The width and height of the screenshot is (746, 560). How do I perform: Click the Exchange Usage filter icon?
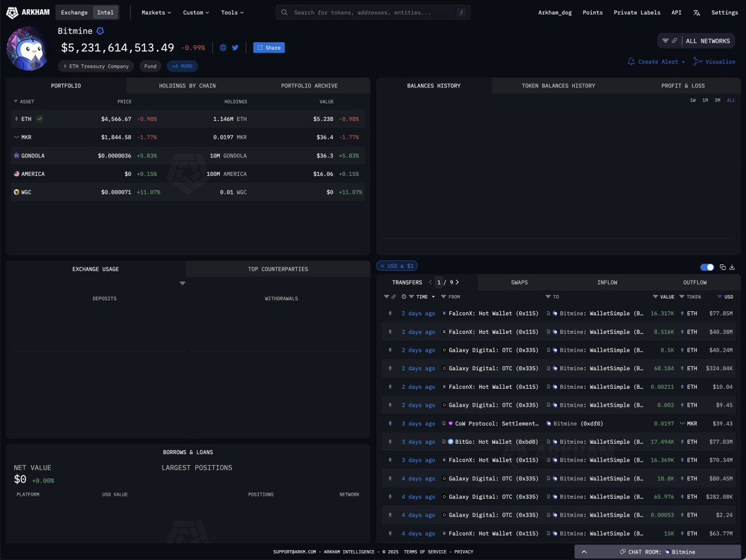point(182,284)
